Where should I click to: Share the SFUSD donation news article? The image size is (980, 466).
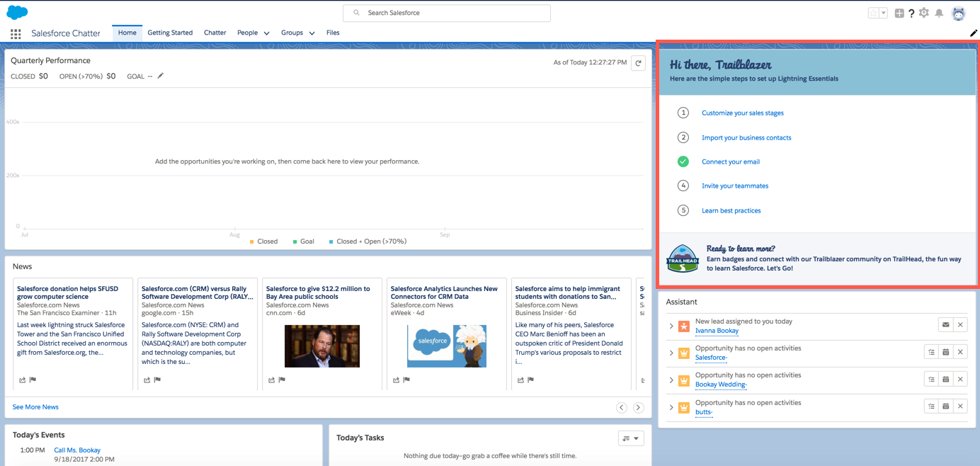point(23,380)
